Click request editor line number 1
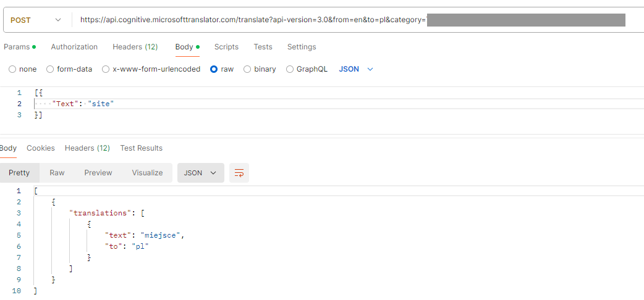The height and width of the screenshot is (300, 644). click(19, 93)
